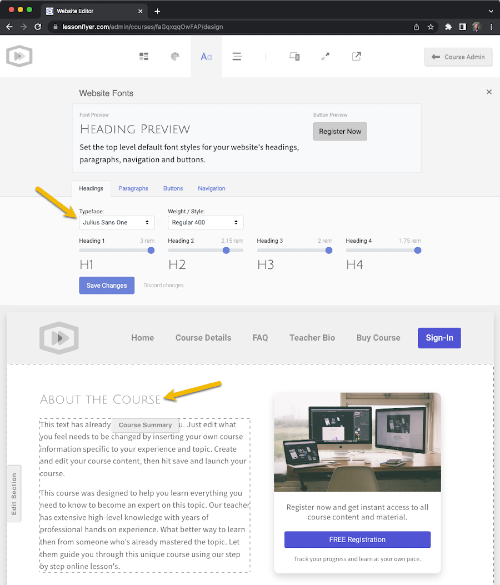This screenshot has height=585, width=500.
Task: Open site in new window icon
Action: pos(356,56)
